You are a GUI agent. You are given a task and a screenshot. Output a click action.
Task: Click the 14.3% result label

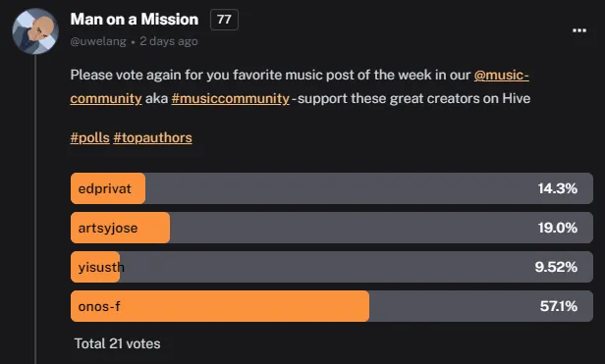tap(558, 188)
